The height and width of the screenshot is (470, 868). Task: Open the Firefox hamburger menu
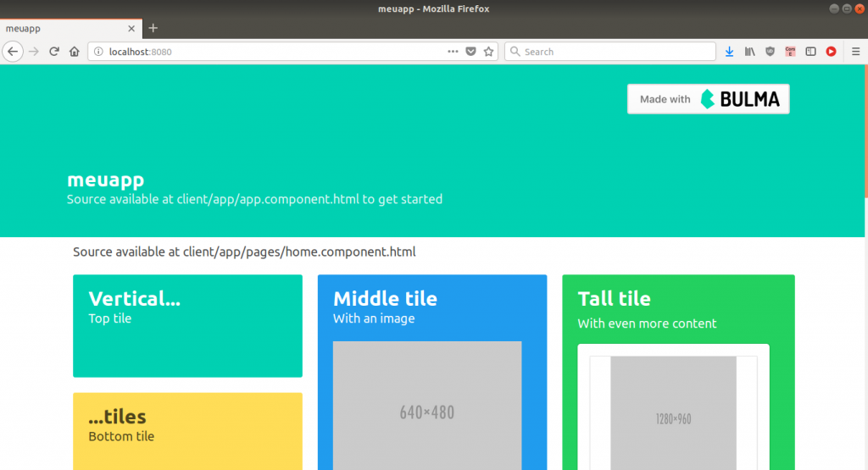[855, 52]
